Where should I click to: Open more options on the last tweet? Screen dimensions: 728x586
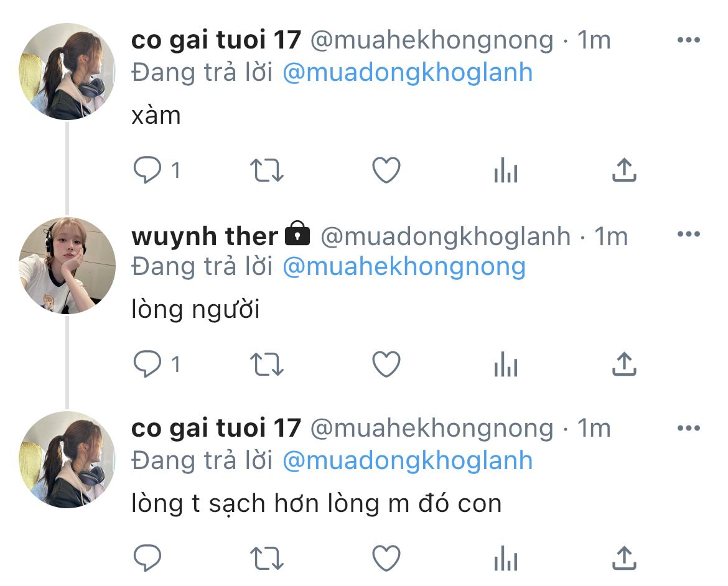click(689, 428)
